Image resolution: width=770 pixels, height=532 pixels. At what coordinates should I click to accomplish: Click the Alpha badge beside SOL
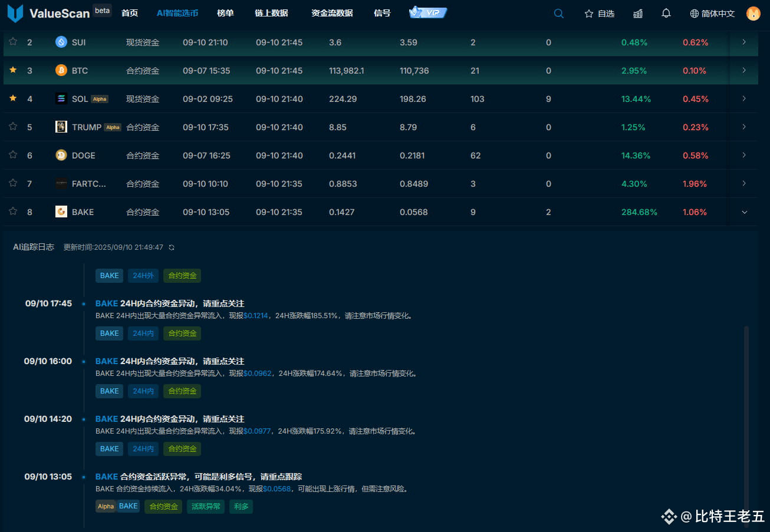click(100, 99)
